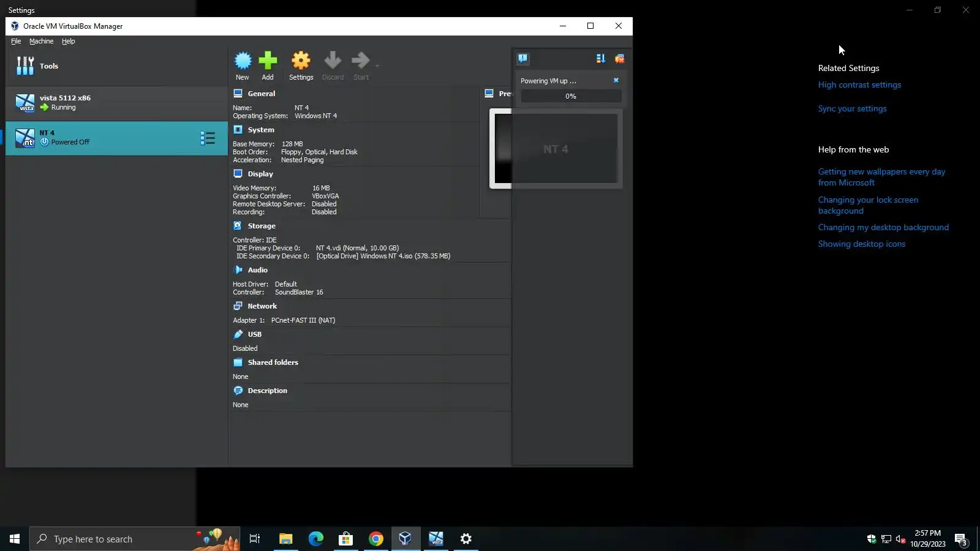980x551 pixels.
Task: Open Sync your settings link in Settings
Action: [852, 109]
